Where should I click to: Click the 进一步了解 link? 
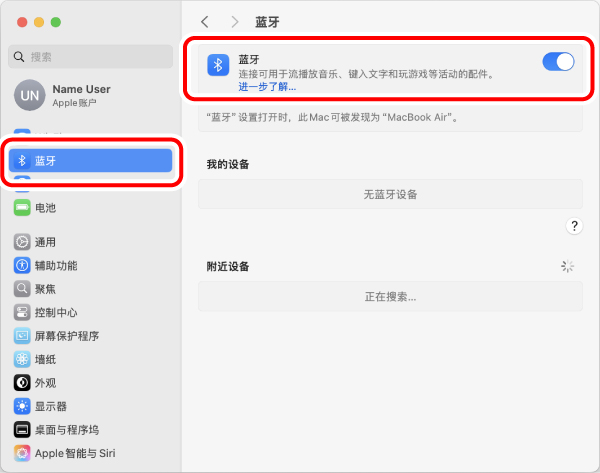click(267, 87)
